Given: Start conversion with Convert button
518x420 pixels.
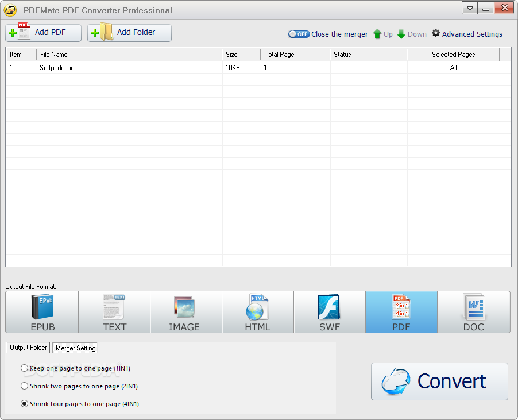Looking at the screenshot, I should click(x=439, y=382).
